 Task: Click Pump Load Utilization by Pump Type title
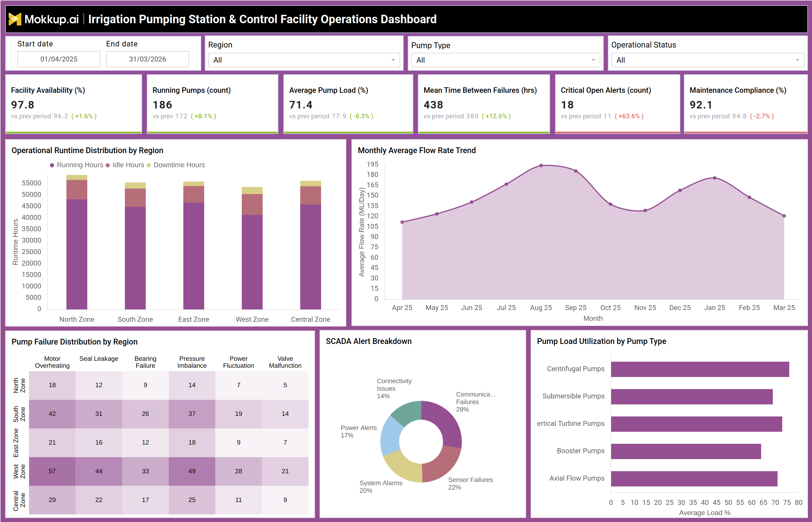pyautogui.click(x=601, y=341)
